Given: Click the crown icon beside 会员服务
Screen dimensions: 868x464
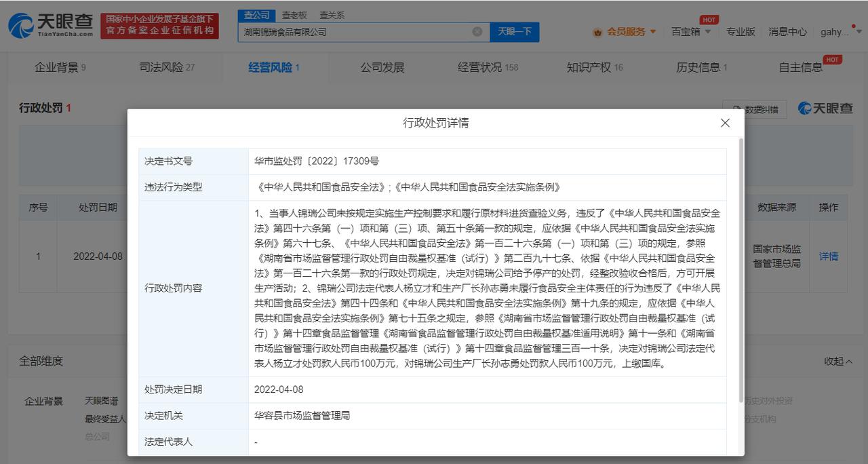Looking at the screenshot, I should click(597, 32).
